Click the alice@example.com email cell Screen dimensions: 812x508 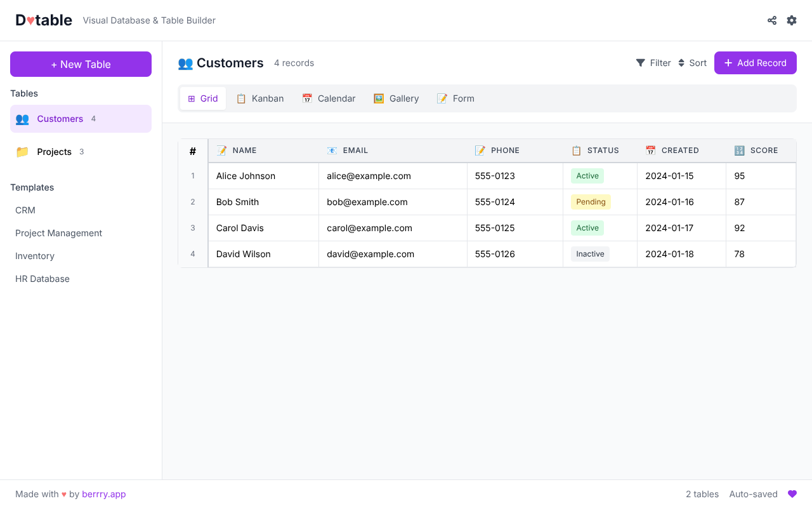[x=369, y=176]
